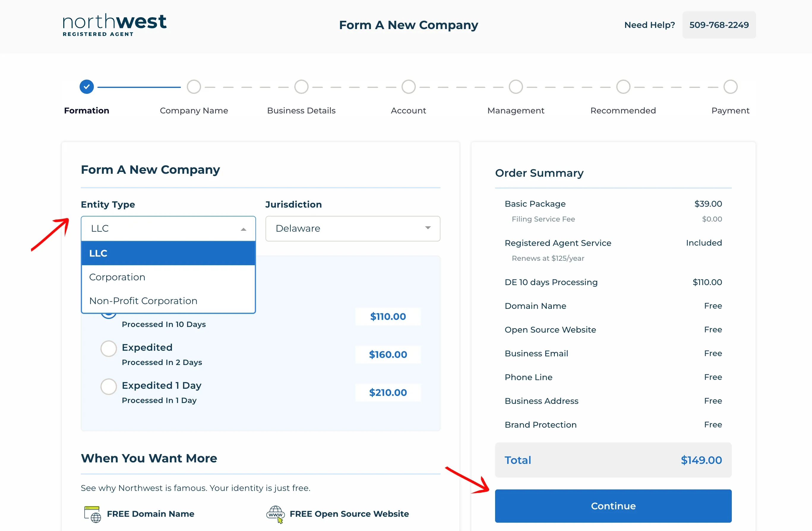Click the FREE Open Source Website globe icon
The width and height of the screenshot is (812, 531).
pyautogui.click(x=275, y=514)
